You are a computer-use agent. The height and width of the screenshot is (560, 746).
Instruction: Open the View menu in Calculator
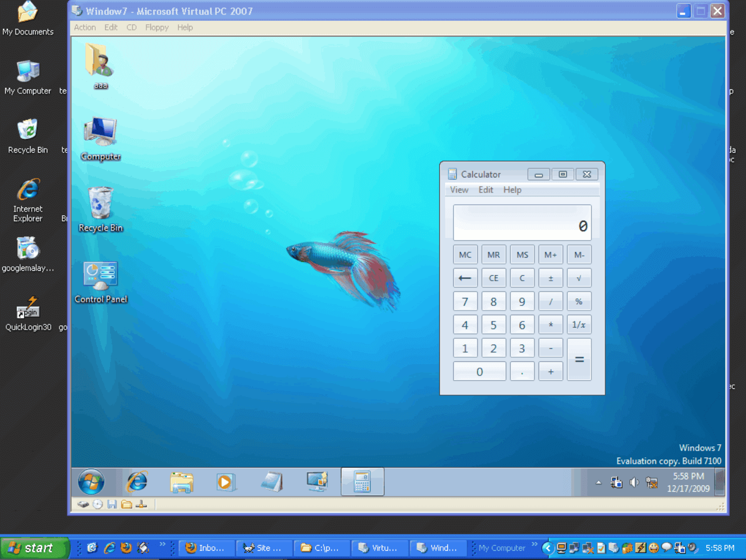459,190
